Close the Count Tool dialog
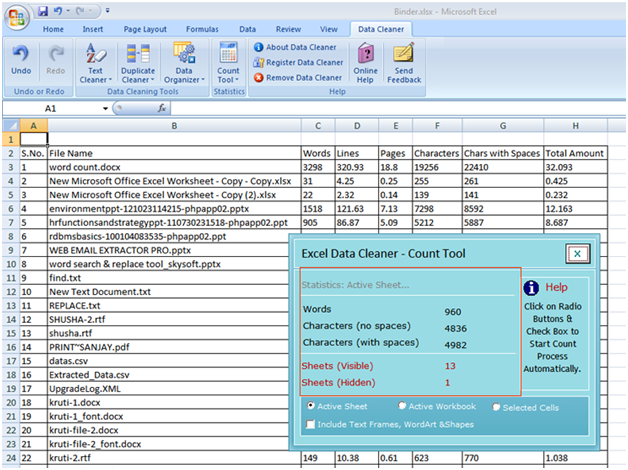 click(578, 253)
